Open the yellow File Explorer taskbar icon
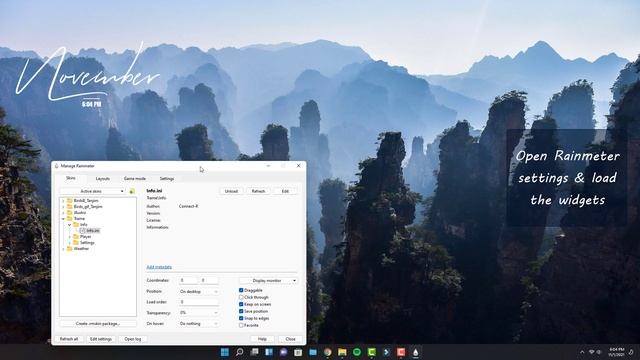This screenshot has width=640, height=360. [x=342, y=352]
